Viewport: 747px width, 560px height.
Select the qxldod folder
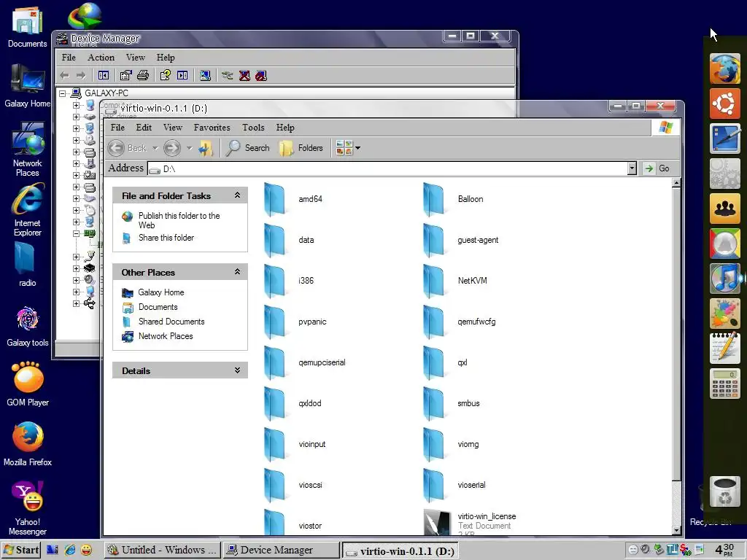click(293, 403)
